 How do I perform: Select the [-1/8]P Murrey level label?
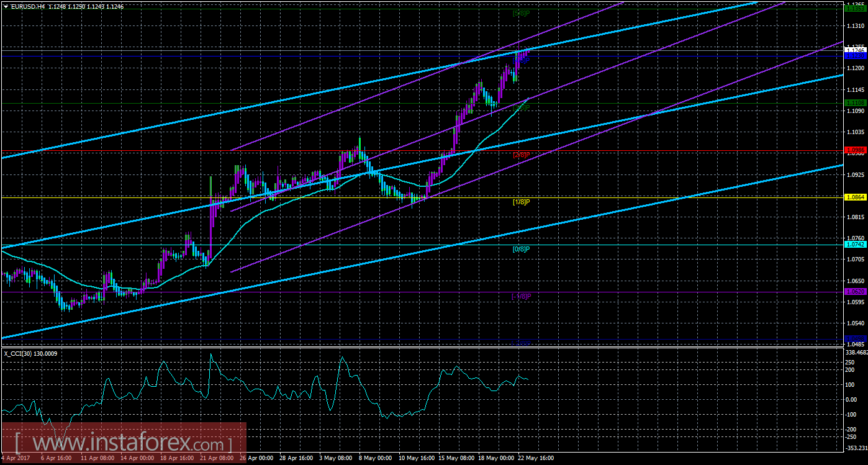tap(520, 296)
